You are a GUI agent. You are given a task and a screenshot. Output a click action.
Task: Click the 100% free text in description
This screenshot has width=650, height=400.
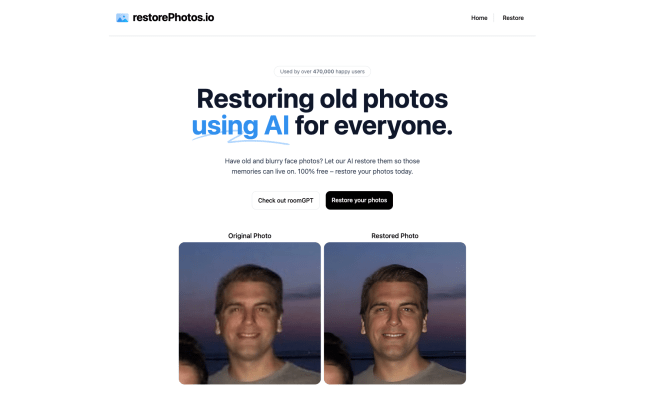click(x=313, y=171)
